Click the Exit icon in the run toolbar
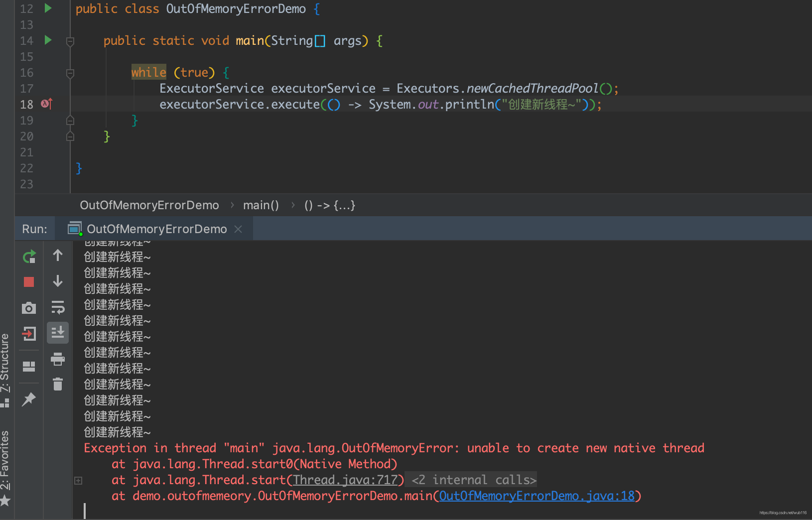 click(x=29, y=333)
